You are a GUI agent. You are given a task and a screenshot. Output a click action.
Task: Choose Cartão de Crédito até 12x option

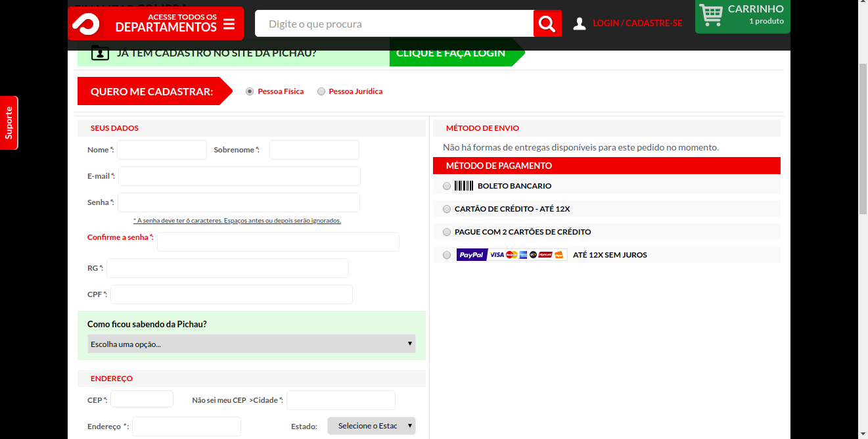pyautogui.click(x=447, y=209)
